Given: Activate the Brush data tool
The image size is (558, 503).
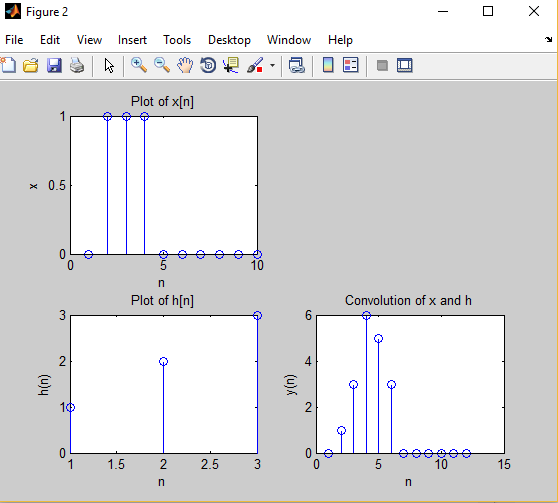Looking at the screenshot, I should click(x=255, y=66).
